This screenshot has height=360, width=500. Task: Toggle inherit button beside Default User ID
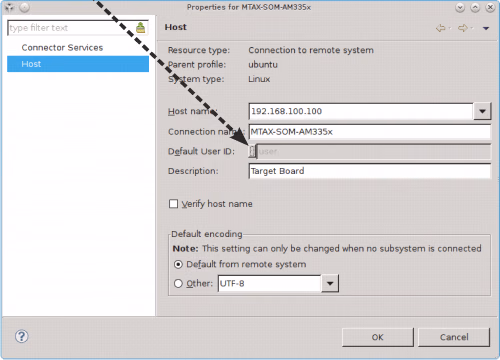pyautogui.click(x=252, y=151)
